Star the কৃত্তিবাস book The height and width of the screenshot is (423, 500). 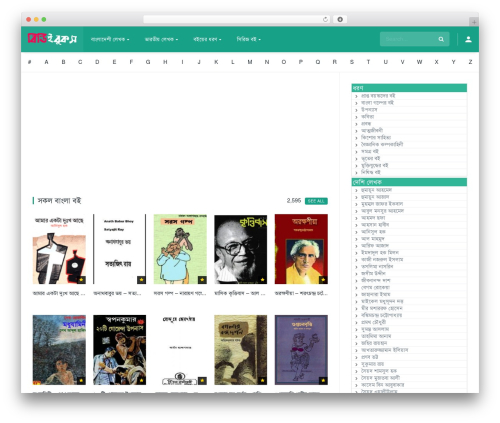[x=263, y=280]
